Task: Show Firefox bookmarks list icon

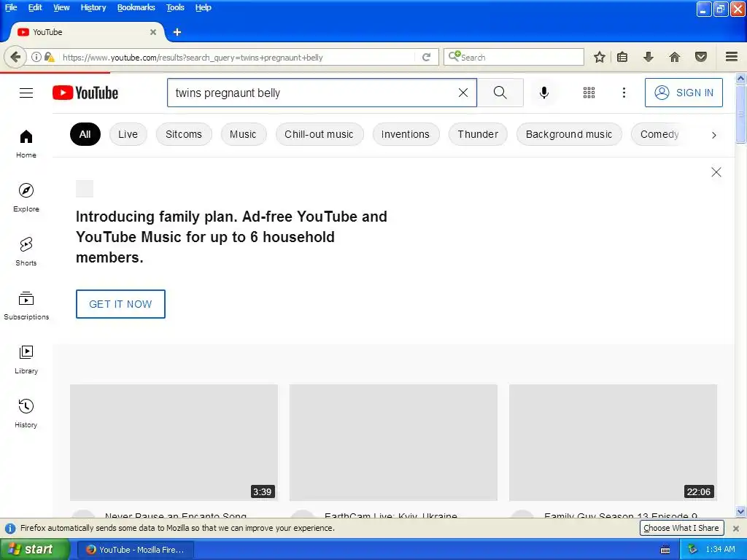Action: pyautogui.click(x=622, y=57)
